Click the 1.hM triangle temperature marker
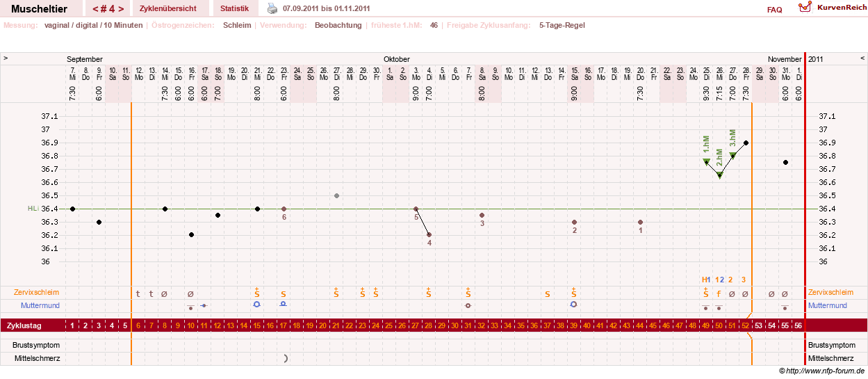The height and width of the screenshot is (379, 868). point(706,161)
